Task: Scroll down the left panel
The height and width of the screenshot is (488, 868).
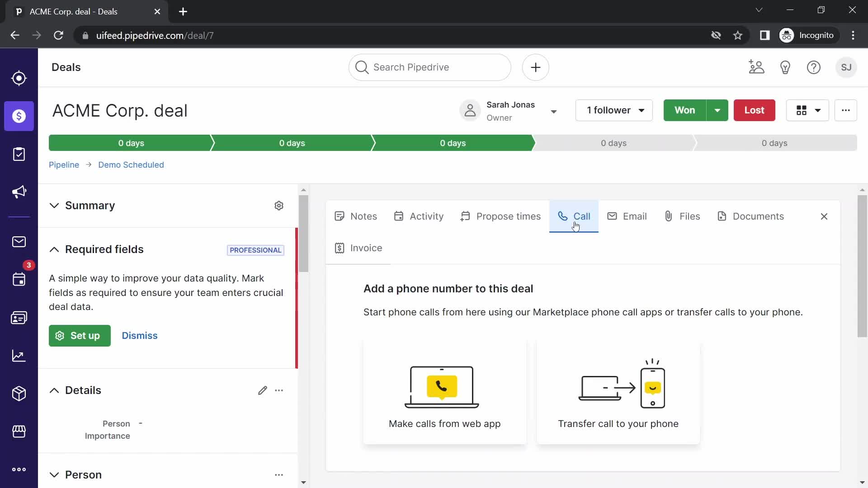Action: click(x=303, y=481)
